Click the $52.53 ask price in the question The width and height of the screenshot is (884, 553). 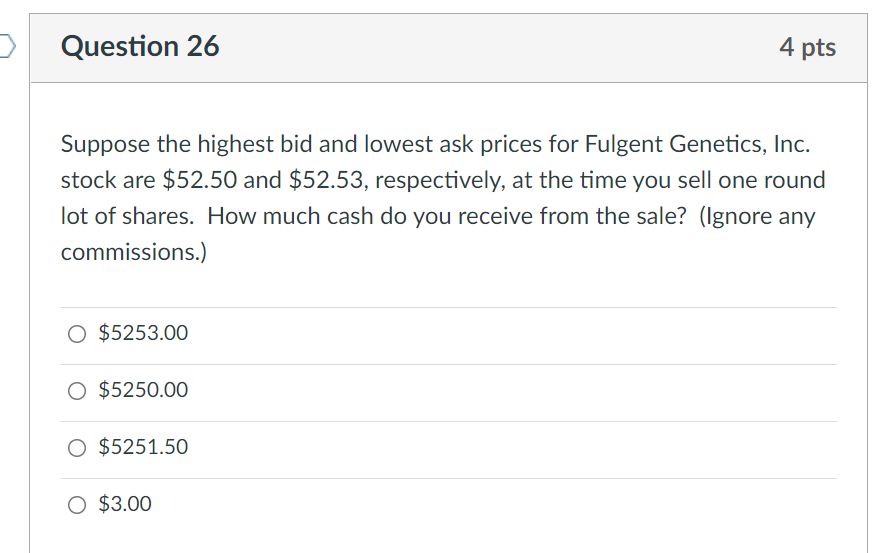[321, 180]
